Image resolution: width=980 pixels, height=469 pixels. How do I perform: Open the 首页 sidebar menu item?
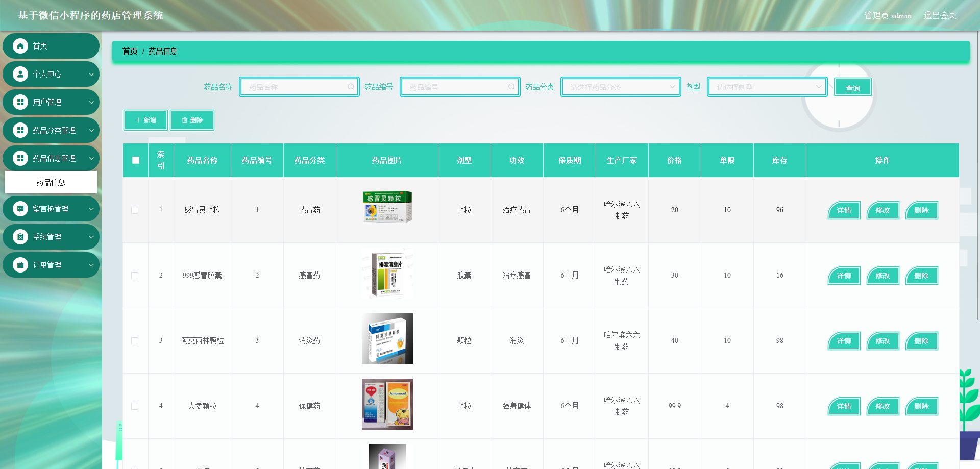pos(51,46)
